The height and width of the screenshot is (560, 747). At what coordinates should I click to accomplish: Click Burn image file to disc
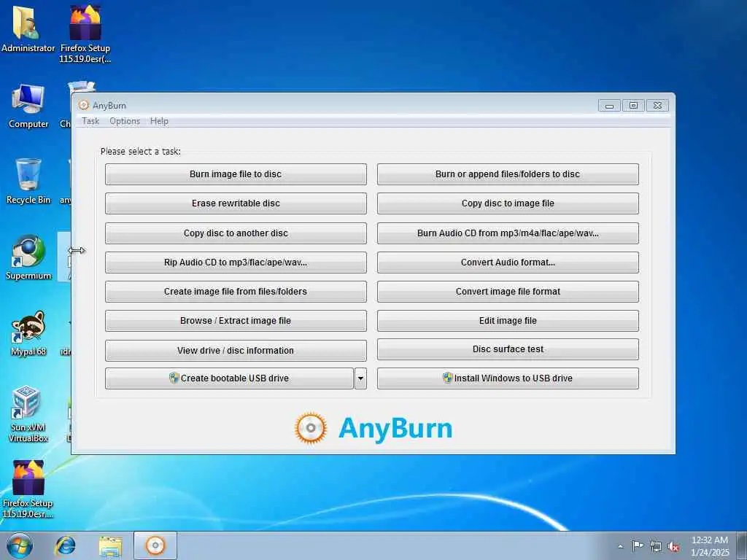click(x=236, y=174)
